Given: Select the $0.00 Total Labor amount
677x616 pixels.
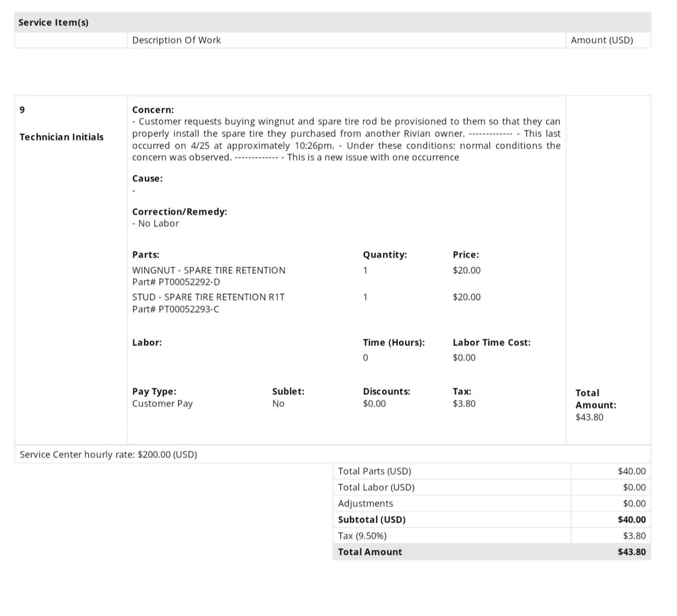Looking at the screenshot, I should [x=634, y=487].
